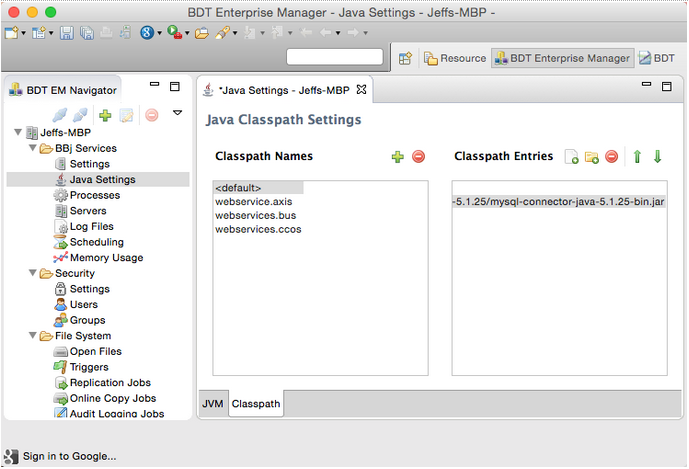Click the open folder toolbar icon
This screenshot has height=469, width=689.
(x=202, y=33)
